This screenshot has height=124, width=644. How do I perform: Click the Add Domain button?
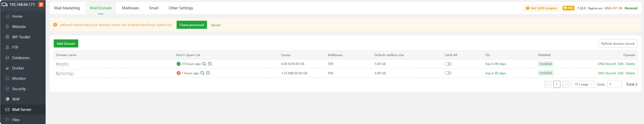(x=66, y=43)
